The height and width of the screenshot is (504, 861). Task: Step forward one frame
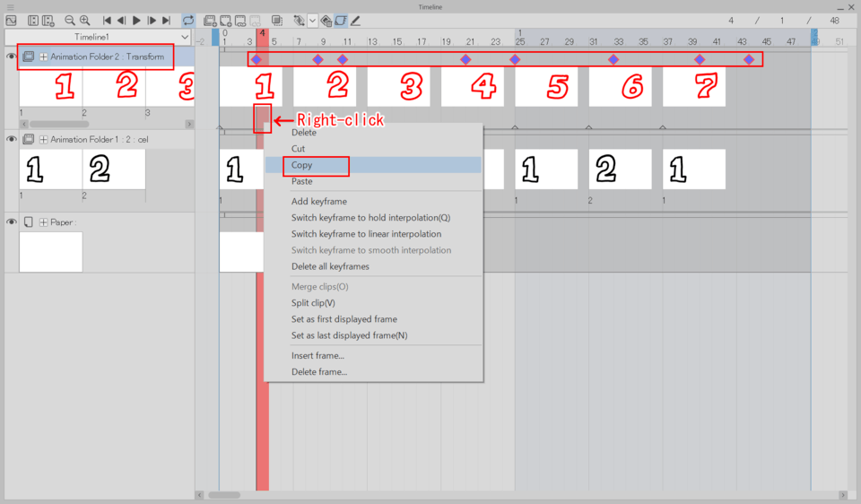coord(152,21)
